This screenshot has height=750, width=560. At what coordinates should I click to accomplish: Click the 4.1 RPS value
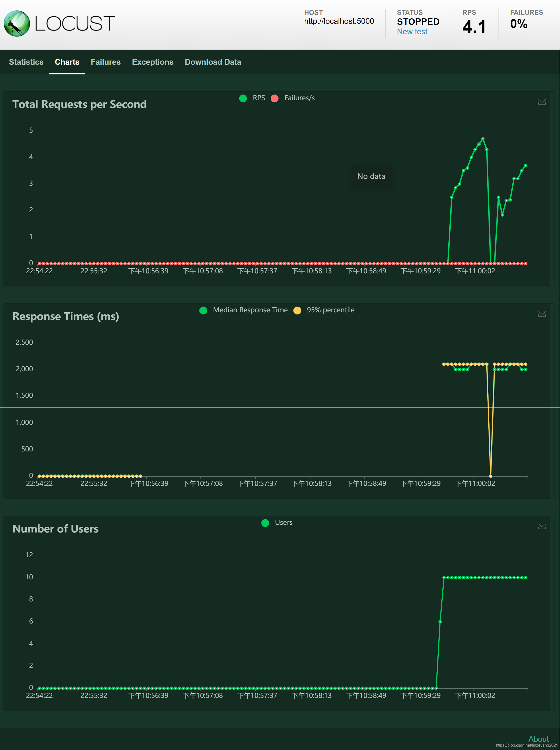click(x=474, y=27)
